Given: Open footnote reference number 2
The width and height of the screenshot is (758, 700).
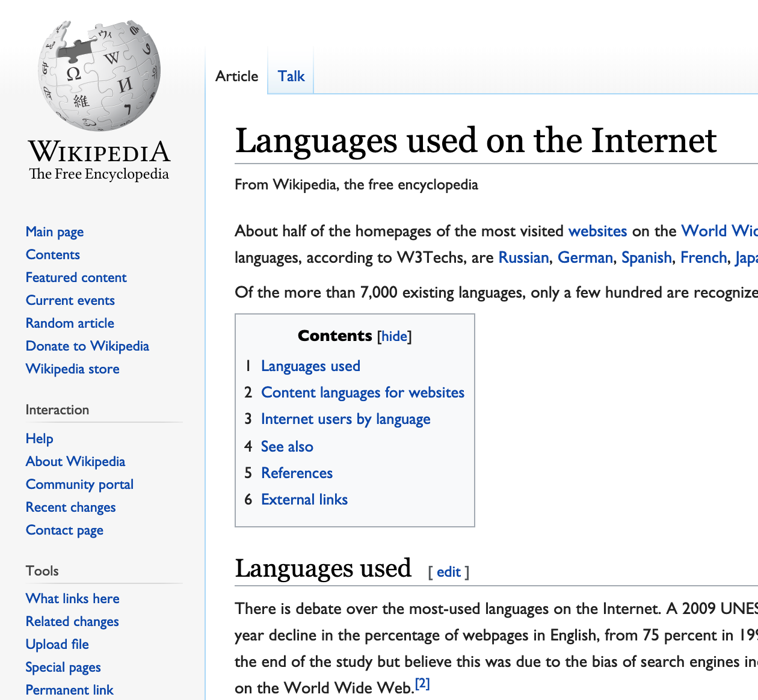Looking at the screenshot, I should pos(422,684).
